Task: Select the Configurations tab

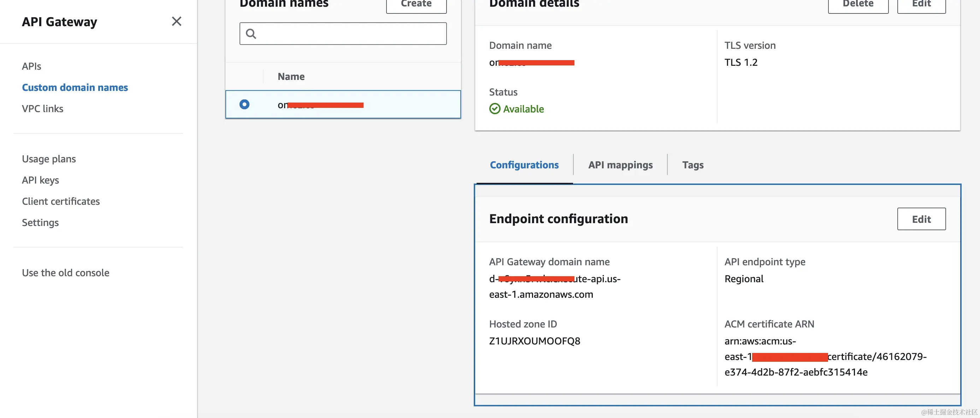Action: 524,165
